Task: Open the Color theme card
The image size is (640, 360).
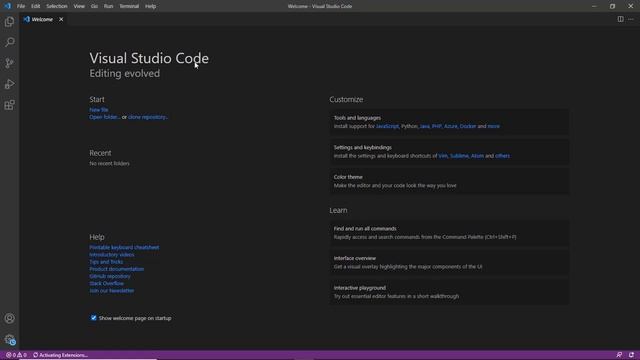Action: pyautogui.click(x=449, y=181)
